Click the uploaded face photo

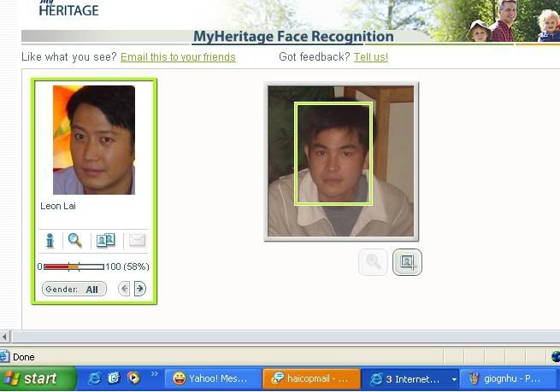pyautogui.click(x=341, y=161)
